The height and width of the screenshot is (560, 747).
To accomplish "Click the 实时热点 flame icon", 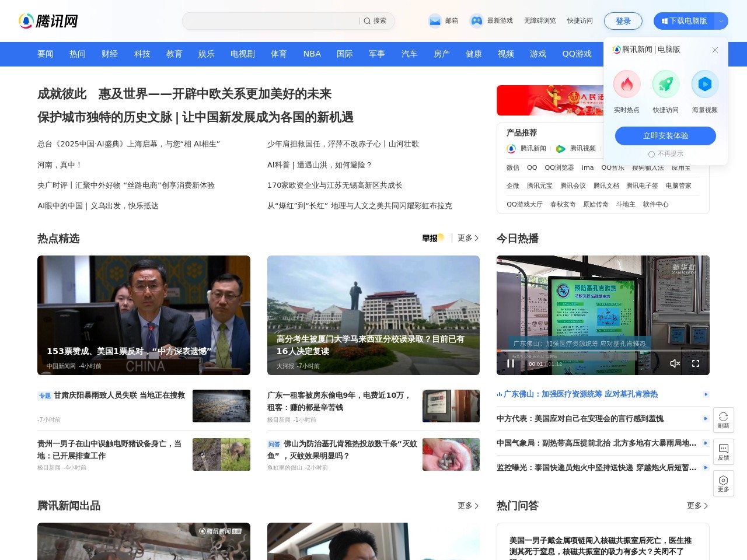I will pyautogui.click(x=627, y=84).
